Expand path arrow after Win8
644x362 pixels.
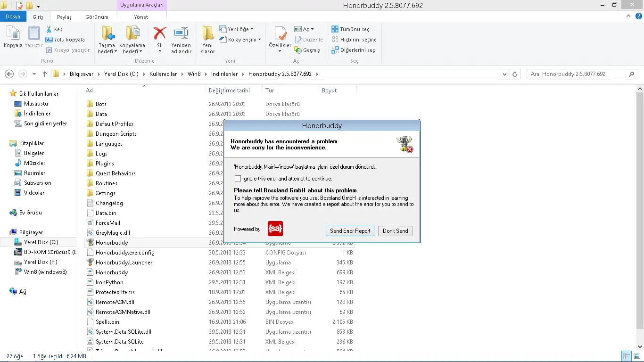click(x=206, y=74)
